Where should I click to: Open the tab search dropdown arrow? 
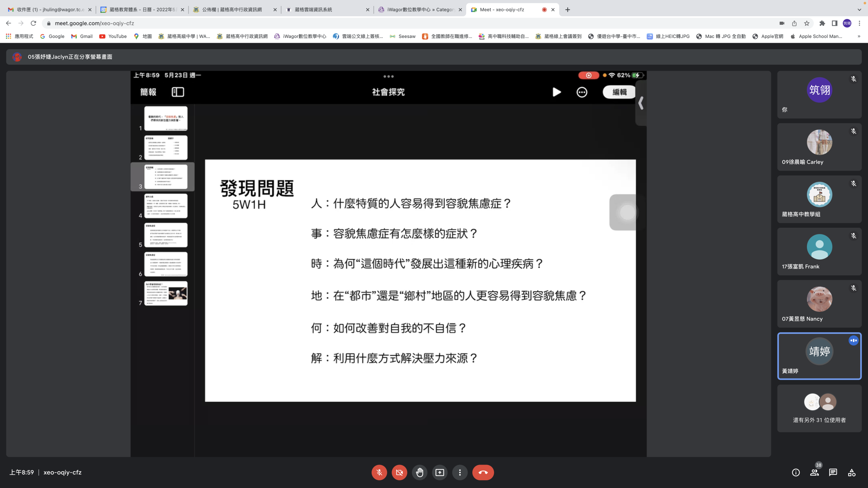click(859, 9)
